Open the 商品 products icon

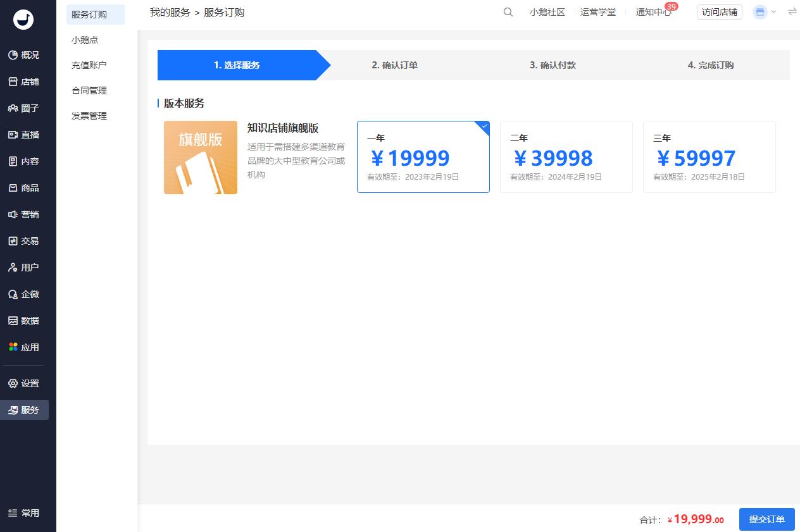click(13, 188)
